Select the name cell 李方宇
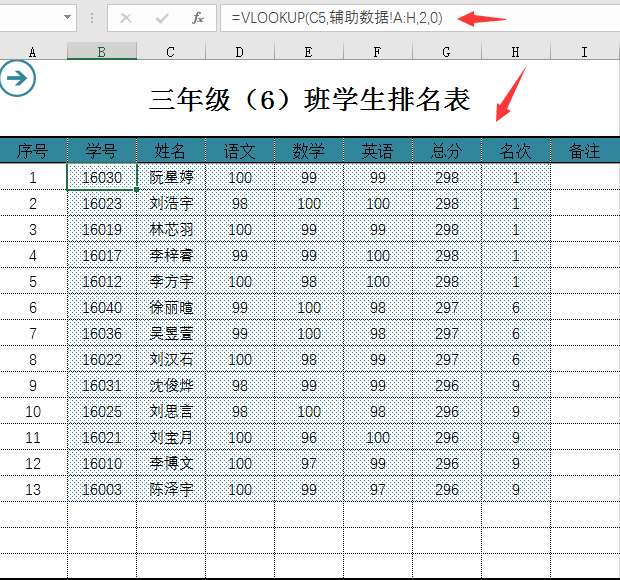The height and width of the screenshot is (580, 620). pyautogui.click(x=171, y=281)
